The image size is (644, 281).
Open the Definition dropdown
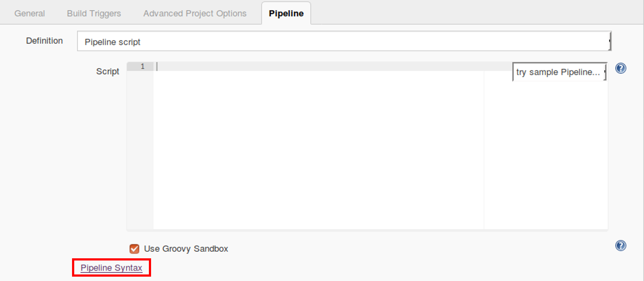[x=343, y=42]
